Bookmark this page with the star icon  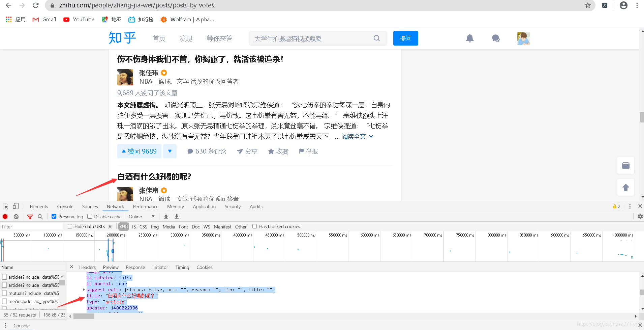click(588, 5)
